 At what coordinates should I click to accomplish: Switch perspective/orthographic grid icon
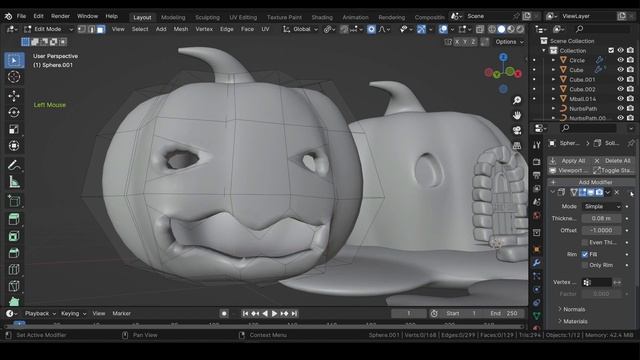[517, 145]
